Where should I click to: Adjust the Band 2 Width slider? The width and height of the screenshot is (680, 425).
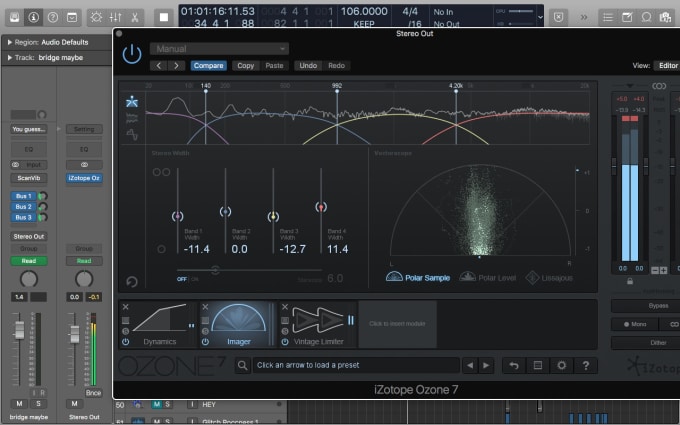pyautogui.click(x=225, y=211)
